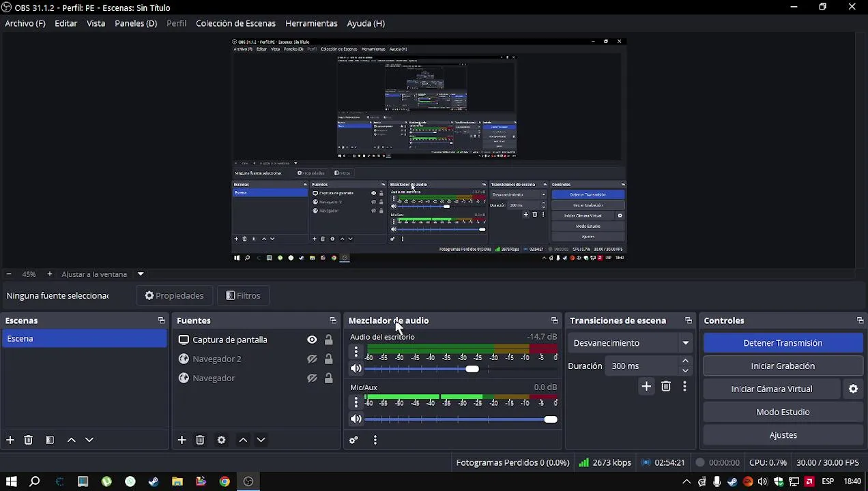Viewport: 868px width, 491px height.
Task: Undock the Controles panel
Action: [x=860, y=321]
